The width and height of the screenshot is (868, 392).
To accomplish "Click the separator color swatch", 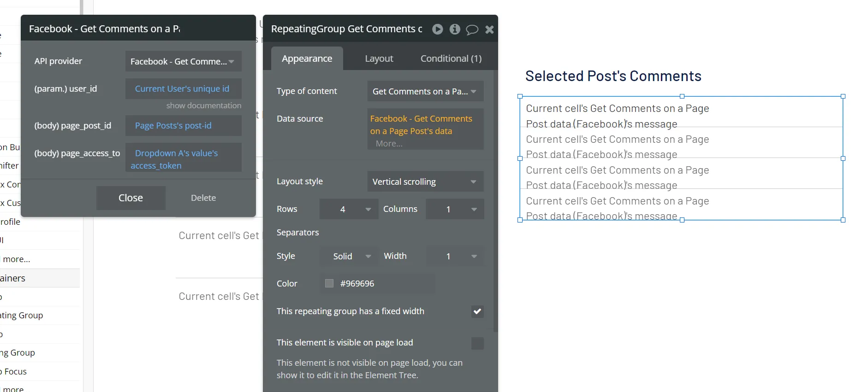I will [329, 283].
